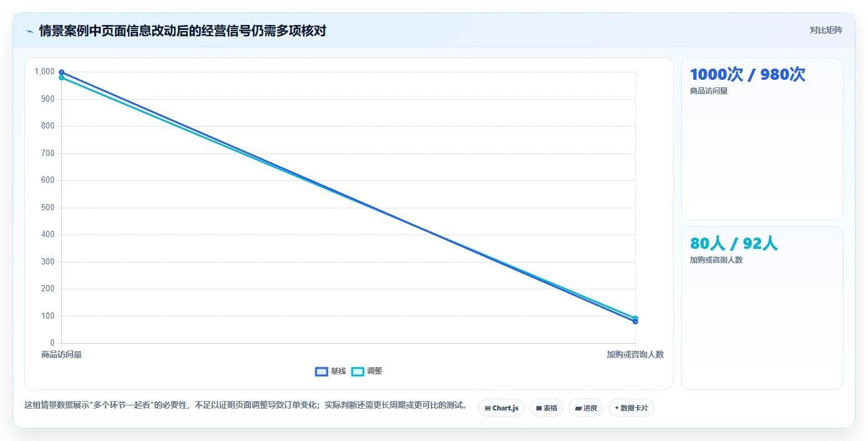Click the 进度 tag chip

[x=586, y=408]
